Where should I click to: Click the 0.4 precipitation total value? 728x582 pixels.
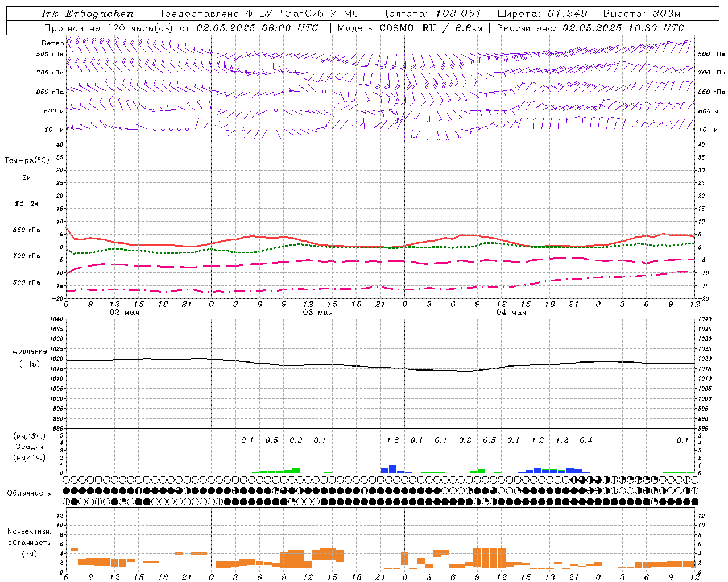[586, 440]
